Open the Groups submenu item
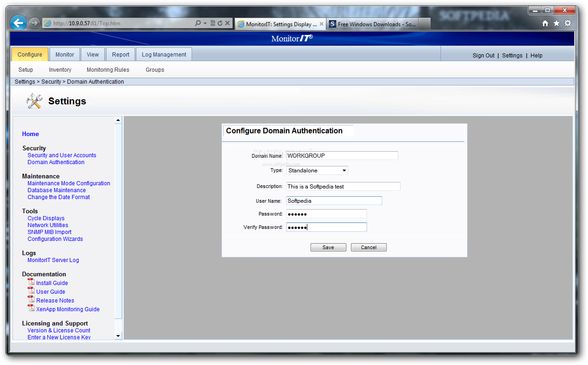 (x=155, y=70)
